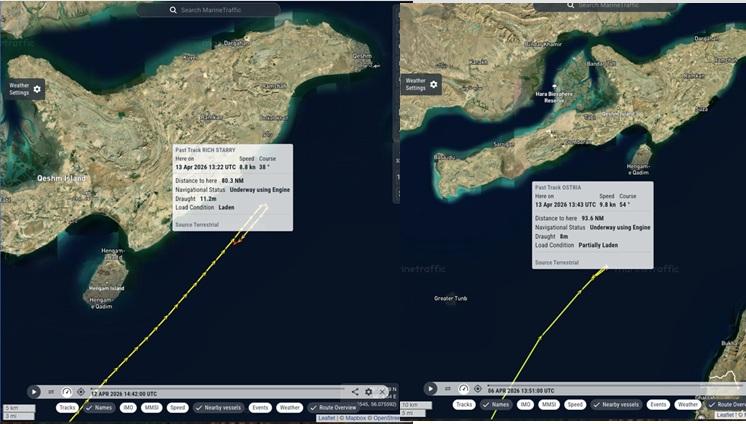The height and width of the screenshot is (424, 746).
Task: Toggle Names chip in right map
Action: [x=496, y=404]
